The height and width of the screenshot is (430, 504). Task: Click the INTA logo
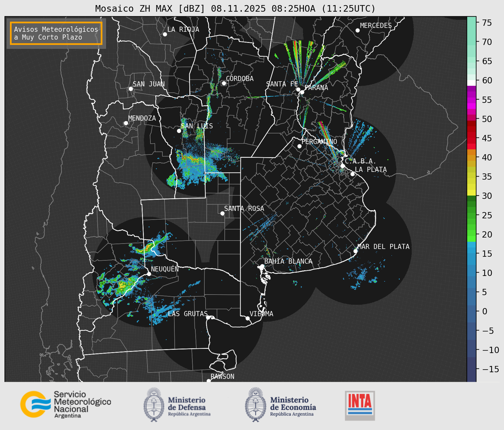click(x=360, y=405)
